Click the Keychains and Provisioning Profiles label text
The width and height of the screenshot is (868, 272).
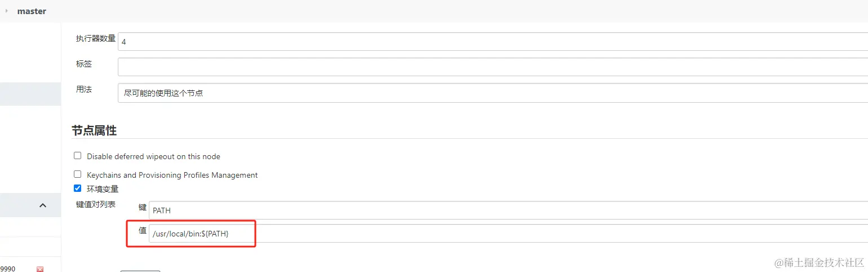172,175
